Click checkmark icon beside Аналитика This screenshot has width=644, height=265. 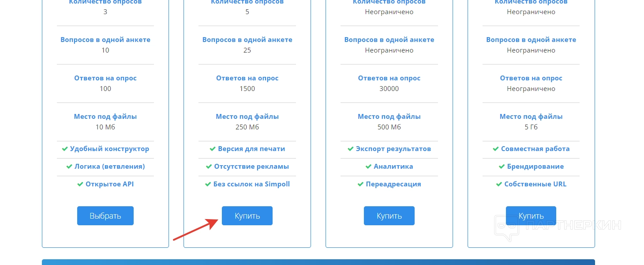[368, 167]
